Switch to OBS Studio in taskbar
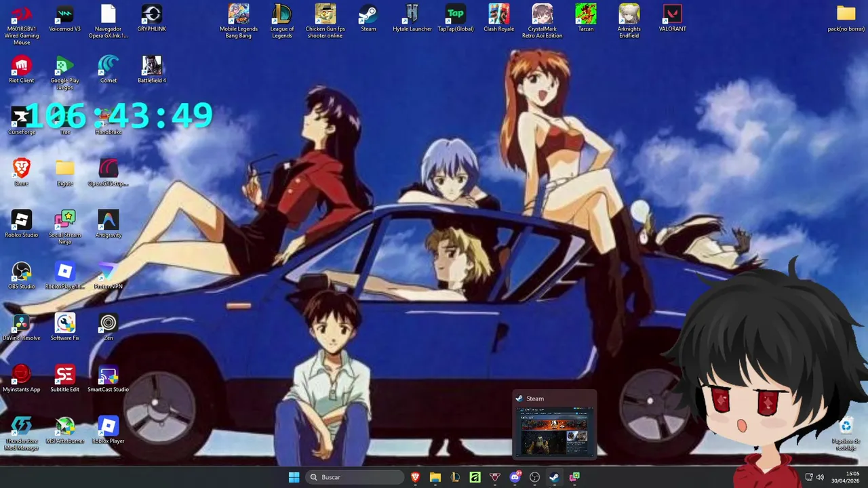The image size is (868, 488). (534, 477)
